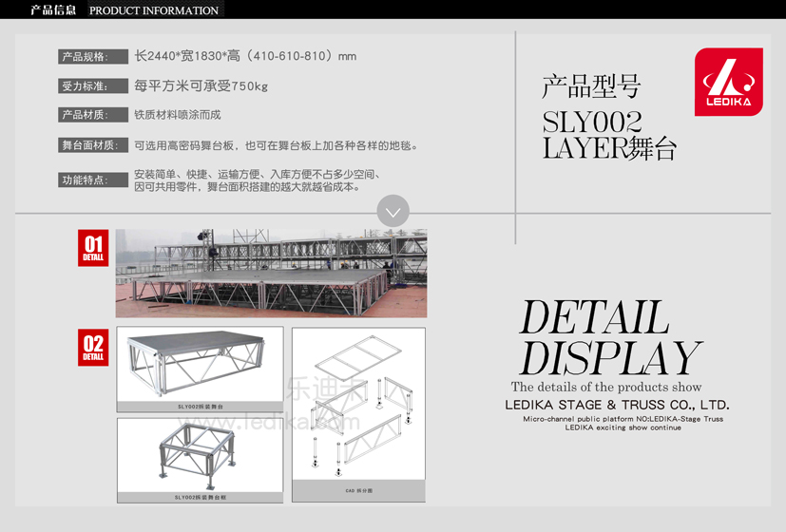Click the DISPLAY heading word
This screenshot has width=786, height=532.
click(x=610, y=357)
